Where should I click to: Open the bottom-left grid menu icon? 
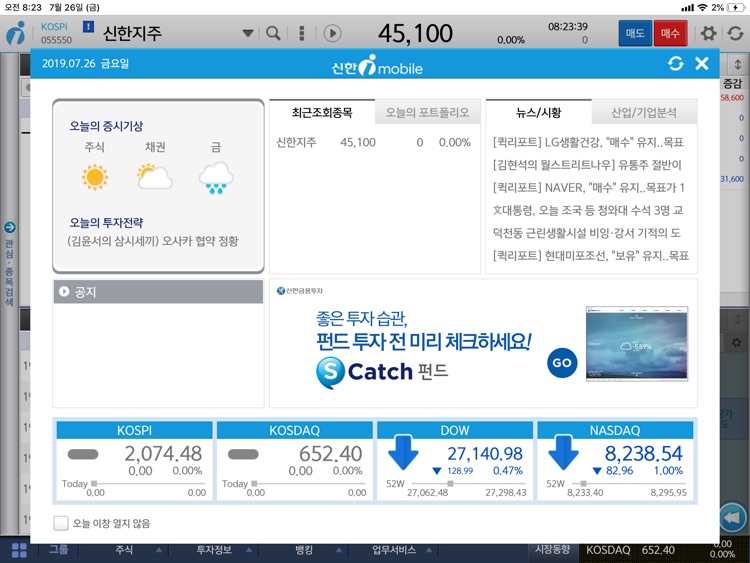pos(19,550)
